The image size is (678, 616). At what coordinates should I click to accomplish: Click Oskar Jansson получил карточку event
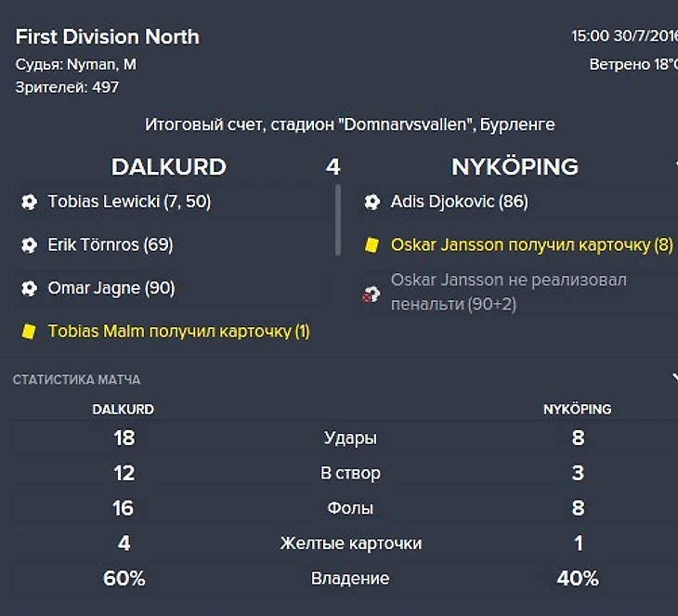pyautogui.click(x=531, y=245)
